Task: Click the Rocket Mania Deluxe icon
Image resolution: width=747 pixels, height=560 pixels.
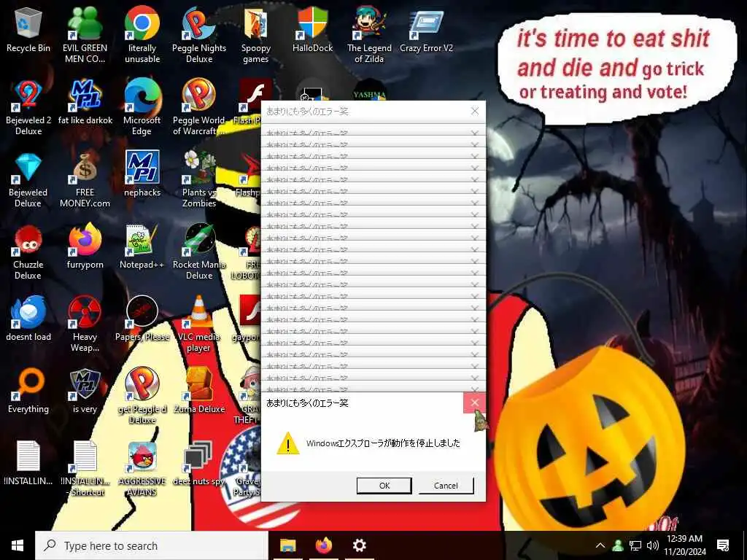Action: point(199,252)
